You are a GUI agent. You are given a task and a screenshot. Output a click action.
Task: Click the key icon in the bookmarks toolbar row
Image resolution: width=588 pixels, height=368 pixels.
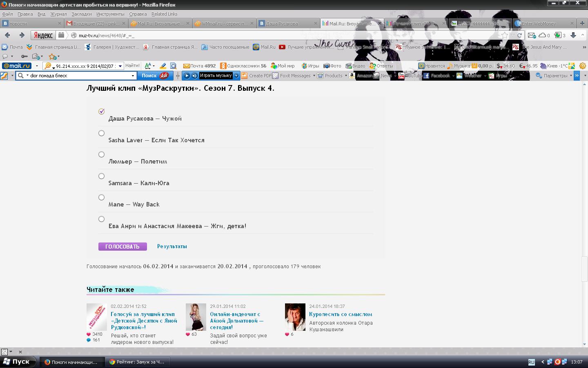[24, 56]
